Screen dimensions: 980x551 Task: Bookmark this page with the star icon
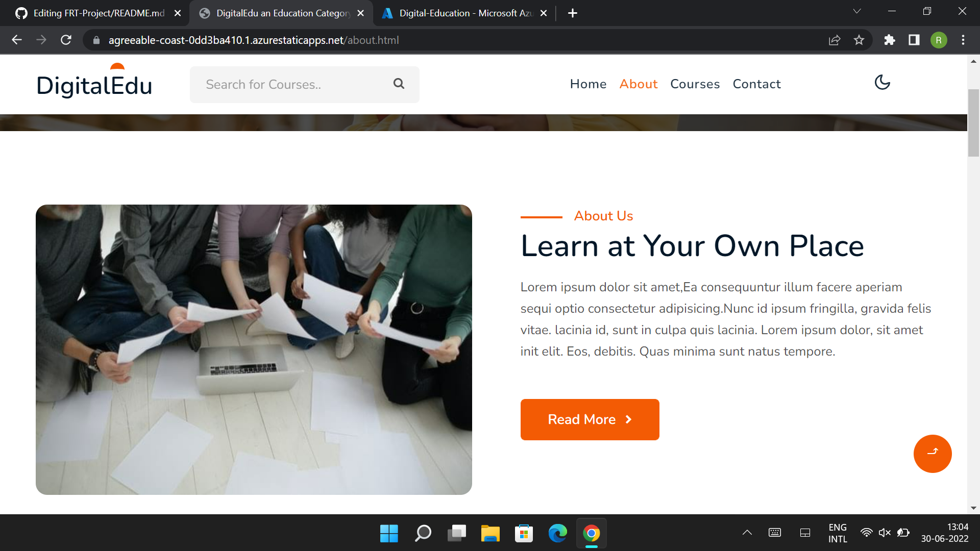pos(859,40)
